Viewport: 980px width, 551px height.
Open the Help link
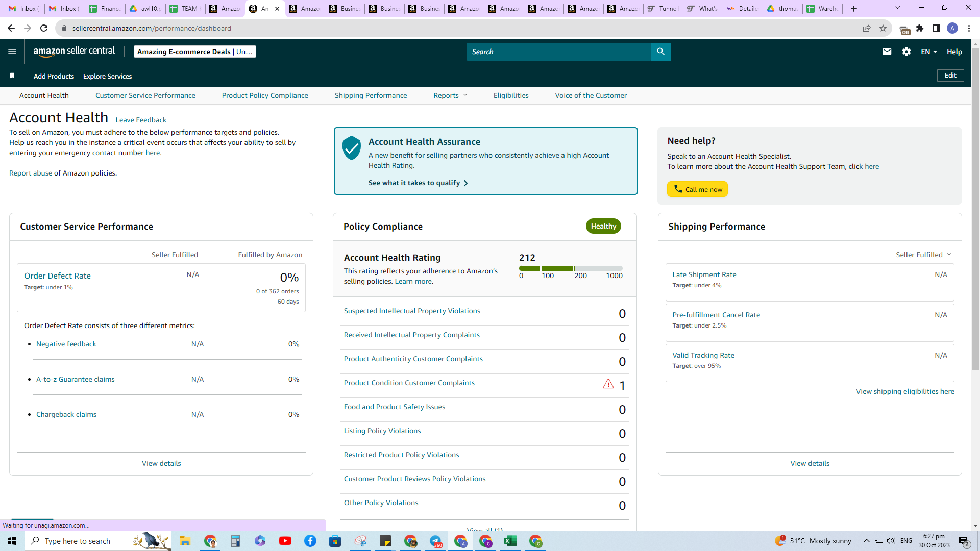pos(954,52)
